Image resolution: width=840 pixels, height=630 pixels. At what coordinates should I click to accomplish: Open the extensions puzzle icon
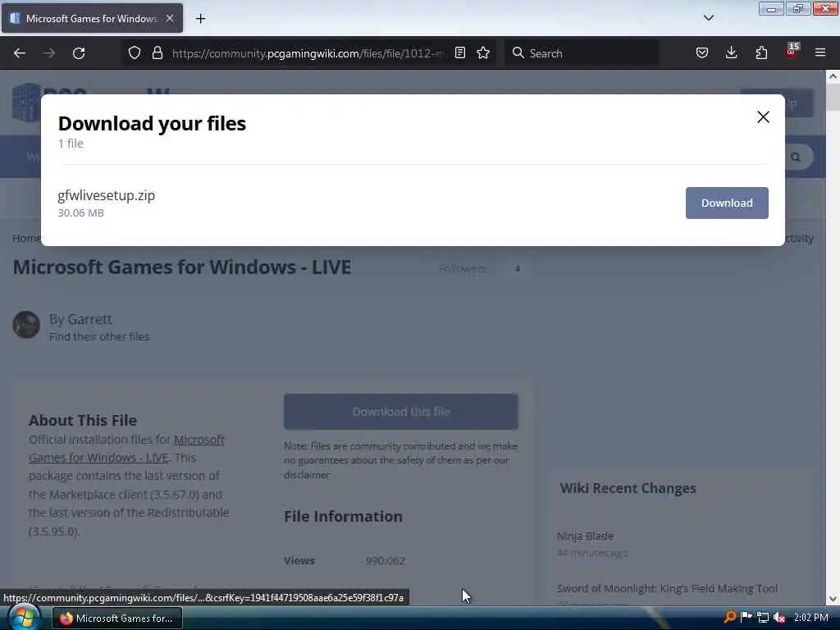pos(761,52)
